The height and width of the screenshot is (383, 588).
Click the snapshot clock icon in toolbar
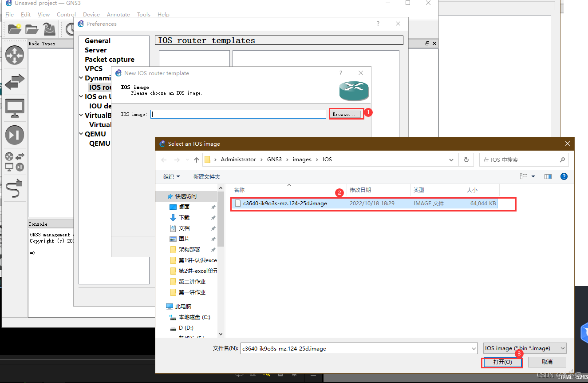[x=70, y=29]
